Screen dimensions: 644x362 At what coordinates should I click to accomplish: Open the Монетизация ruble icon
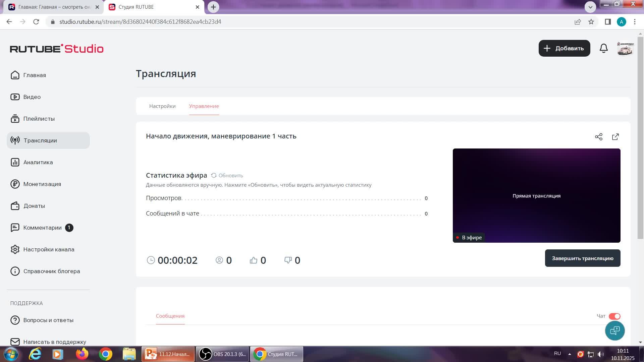point(15,184)
